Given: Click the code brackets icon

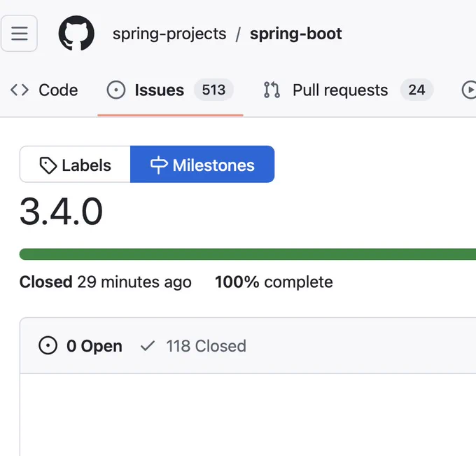Looking at the screenshot, I should point(20,90).
